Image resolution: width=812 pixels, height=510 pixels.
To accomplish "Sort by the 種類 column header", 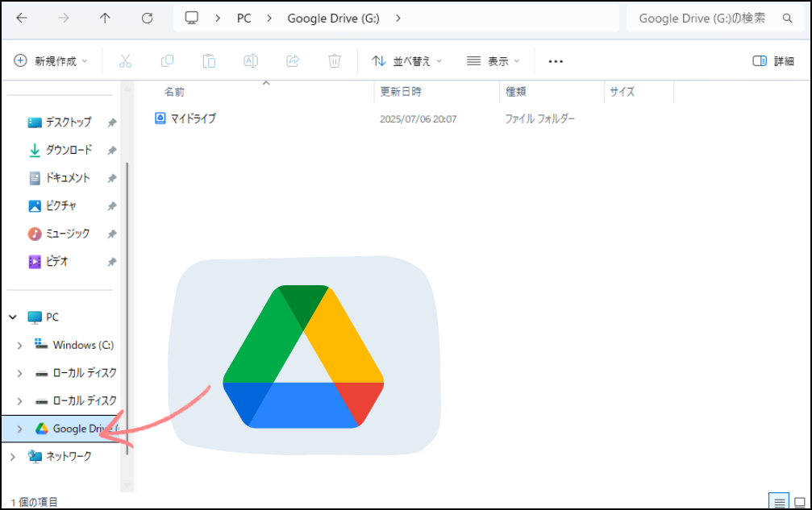I will [x=516, y=92].
